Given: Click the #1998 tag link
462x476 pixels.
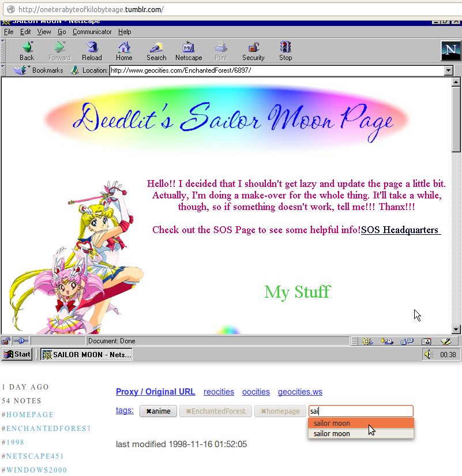Looking at the screenshot, I should coord(13,443).
